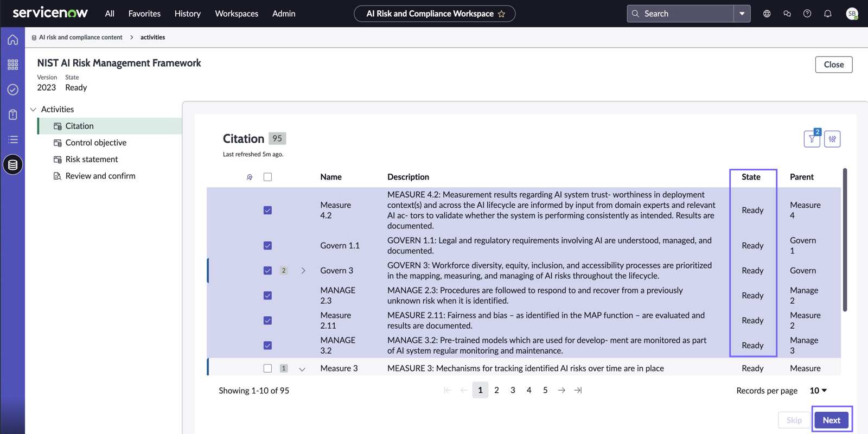Viewport: 868px width, 434px height.
Task: Uncheck the Measure 4.2 row checkbox
Action: (267, 210)
